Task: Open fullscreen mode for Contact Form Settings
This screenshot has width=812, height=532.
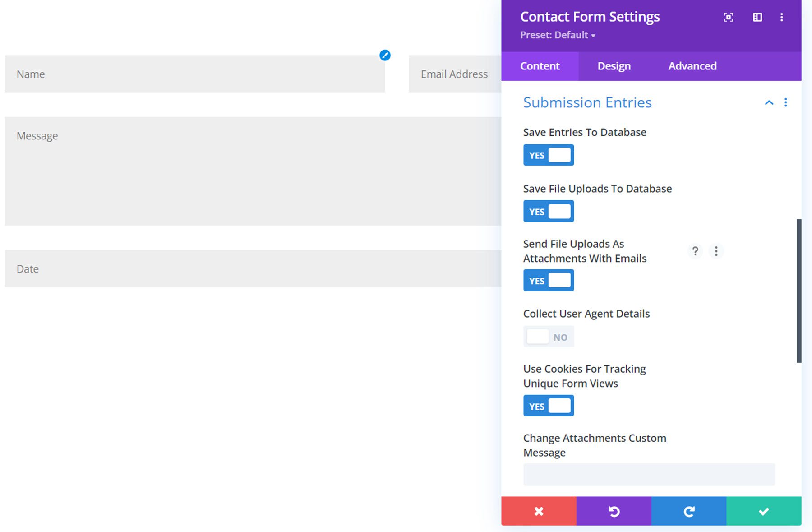Action: (729, 17)
